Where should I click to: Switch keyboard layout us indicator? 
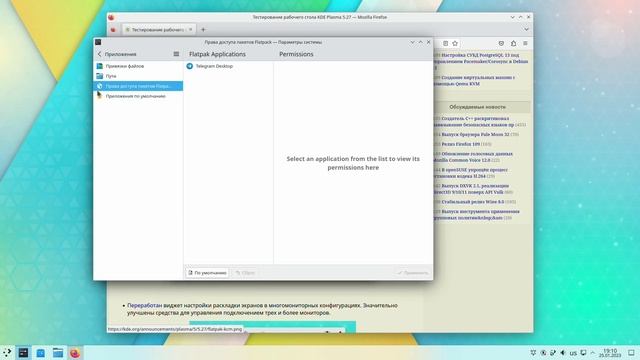(x=573, y=353)
